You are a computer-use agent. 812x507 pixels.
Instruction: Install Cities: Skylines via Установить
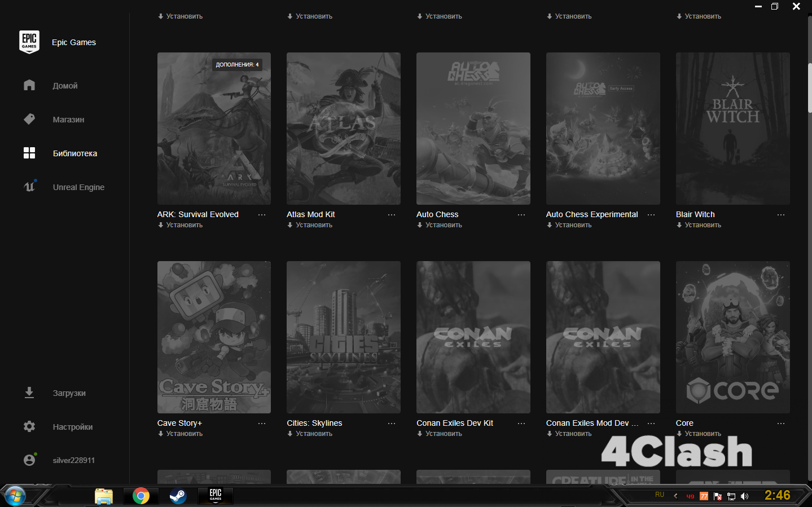[x=310, y=434]
